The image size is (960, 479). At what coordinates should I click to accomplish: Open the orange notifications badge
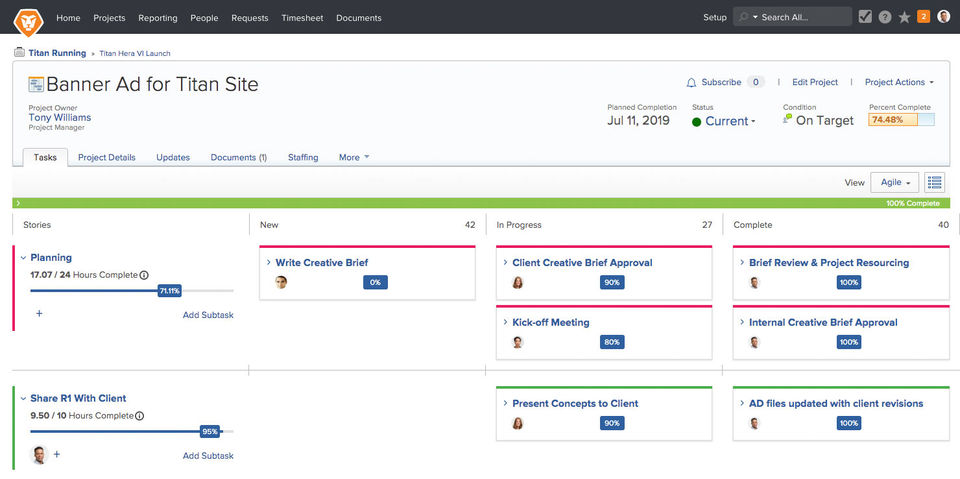923,17
